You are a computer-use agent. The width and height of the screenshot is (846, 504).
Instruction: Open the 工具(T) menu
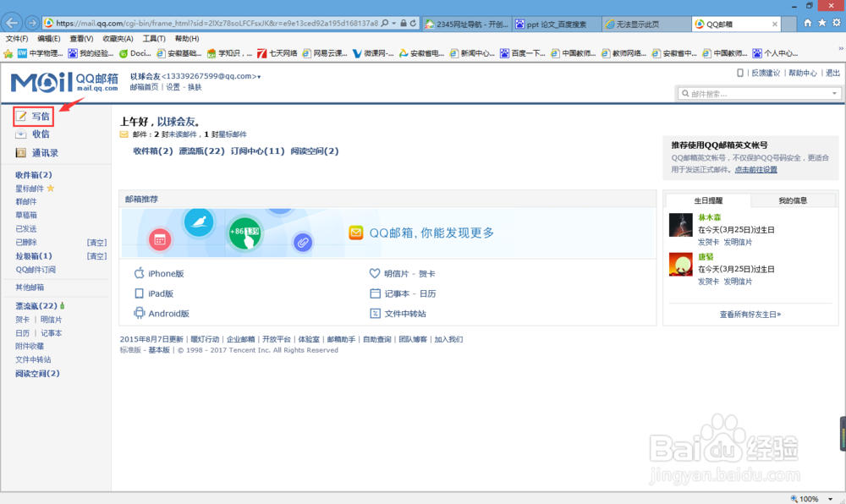pyautogui.click(x=154, y=39)
